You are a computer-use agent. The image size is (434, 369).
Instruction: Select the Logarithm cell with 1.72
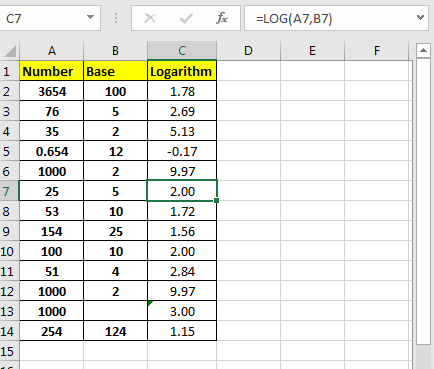(x=182, y=211)
